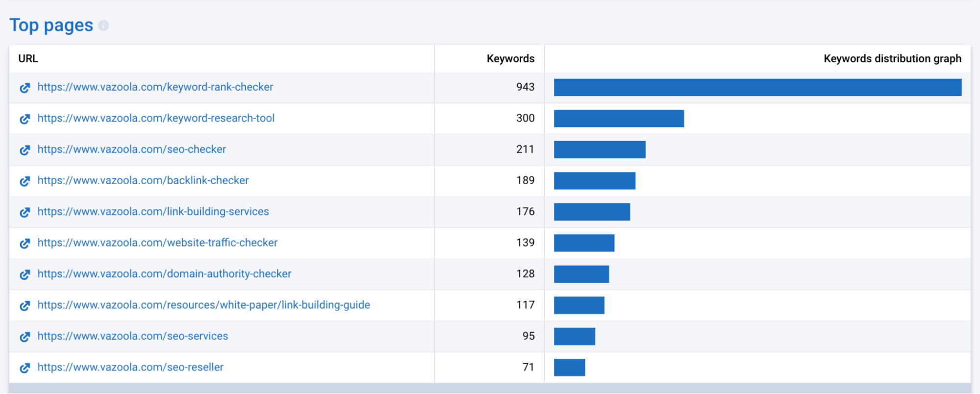Click the distribution bar for domain-authority-checker

[581, 274]
